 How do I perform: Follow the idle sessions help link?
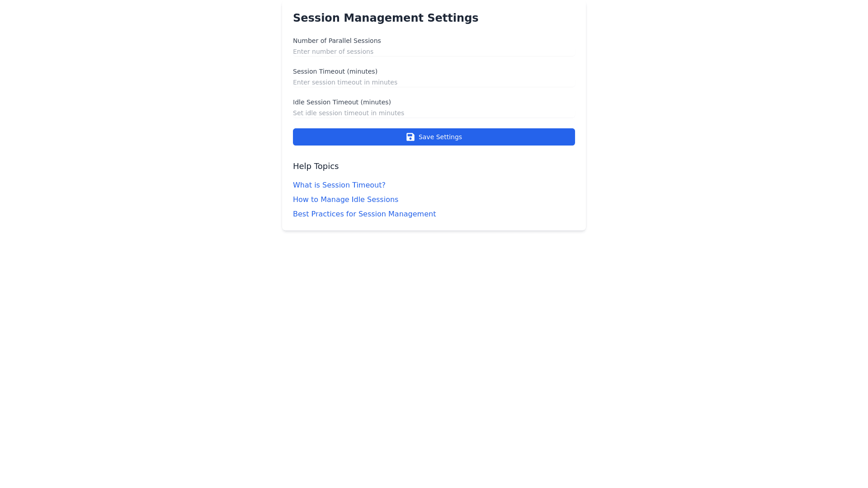coord(345,200)
